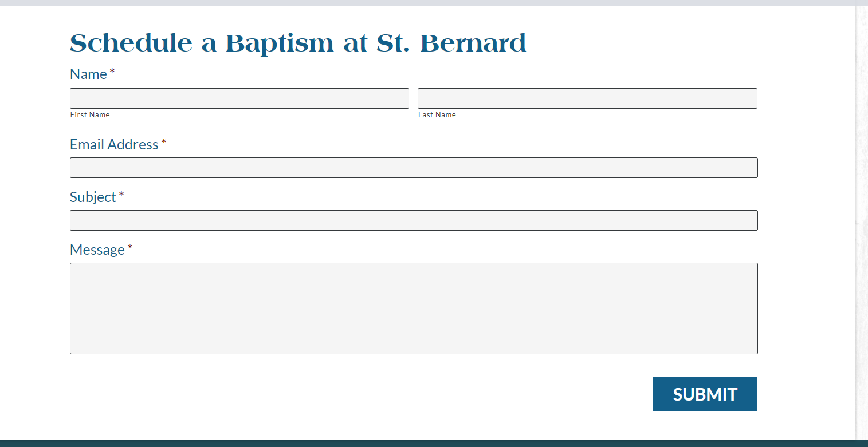
Task: Click the required asterisk beside Message
Action: pyautogui.click(x=130, y=248)
